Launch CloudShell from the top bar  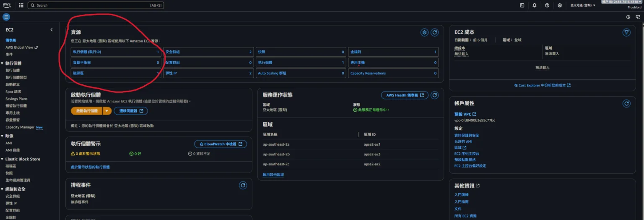(x=522, y=5)
